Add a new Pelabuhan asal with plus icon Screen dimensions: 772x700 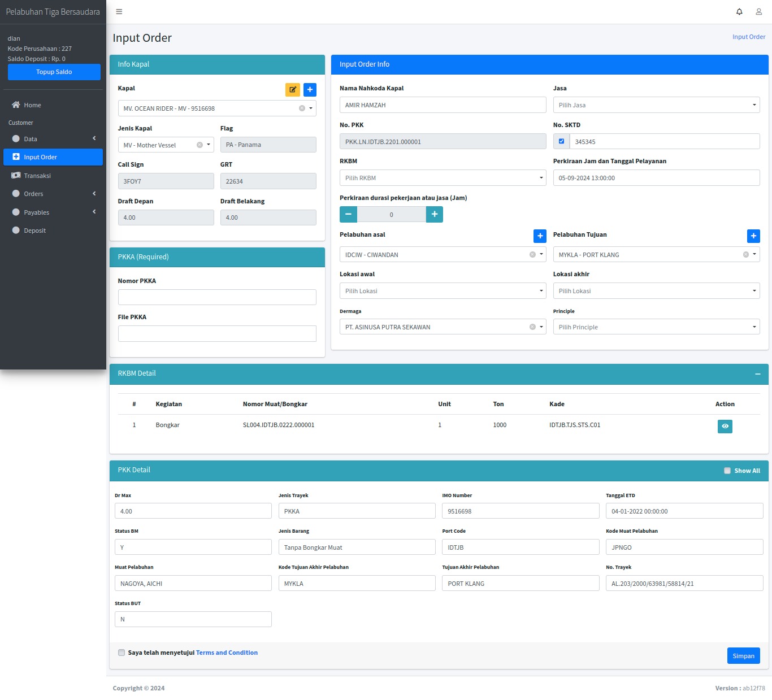pos(540,236)
